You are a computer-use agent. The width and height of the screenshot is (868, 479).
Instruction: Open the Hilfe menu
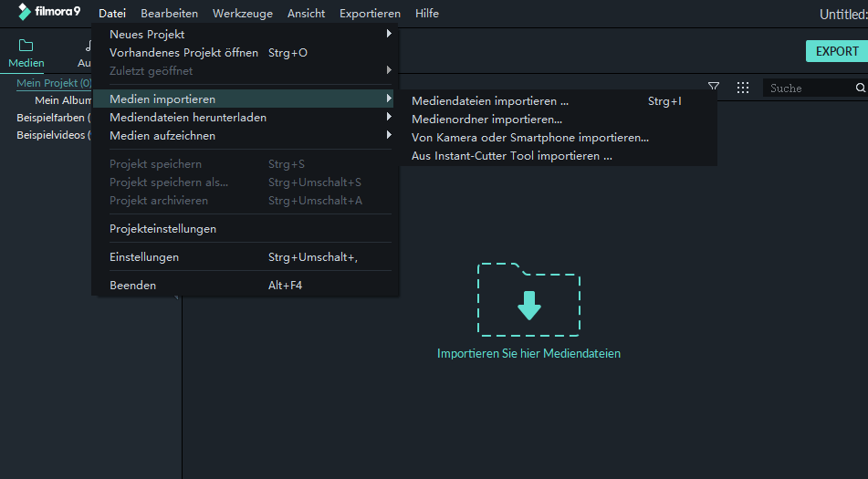(427, 14)
